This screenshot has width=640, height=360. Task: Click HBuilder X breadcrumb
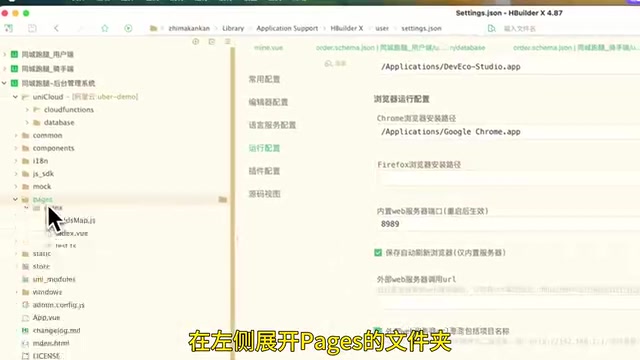point(347,28)
